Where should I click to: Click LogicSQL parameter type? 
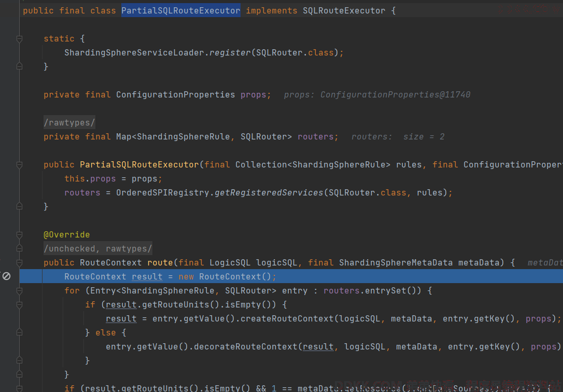[x=230, y=263]
